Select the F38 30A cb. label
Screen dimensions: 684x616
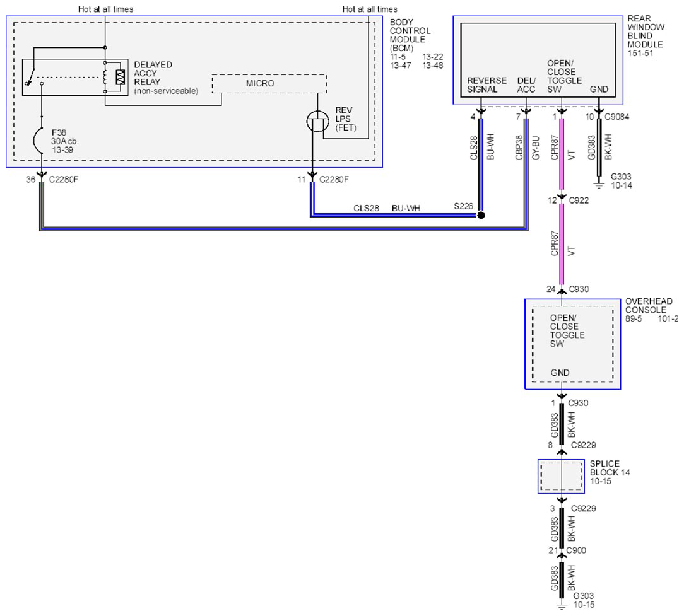tap(64, 137)
